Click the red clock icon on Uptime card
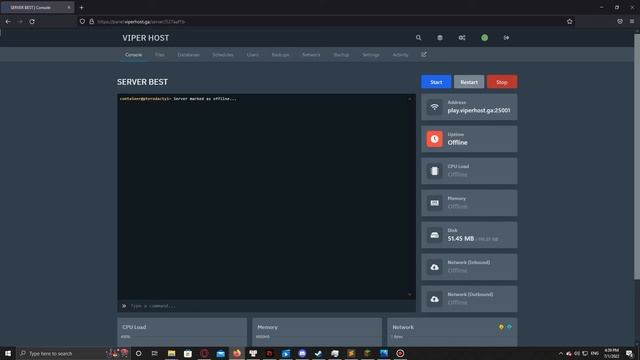The height and width of the screenshot is (360, 640). click(434, 139)
